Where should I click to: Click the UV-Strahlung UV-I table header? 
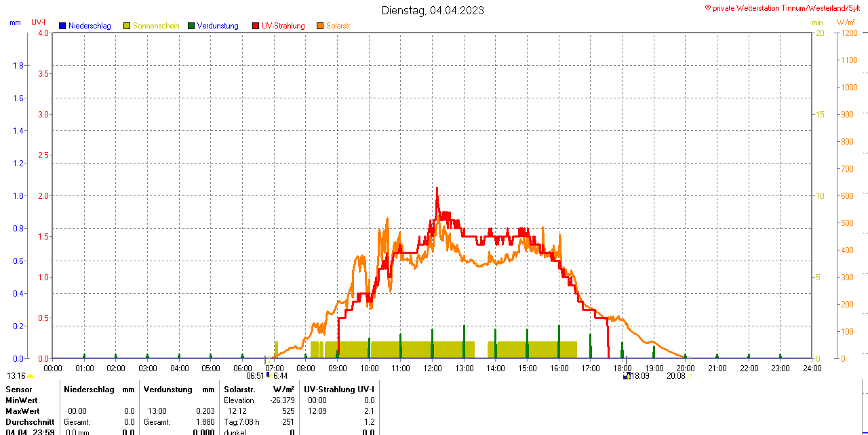(339, 390)
